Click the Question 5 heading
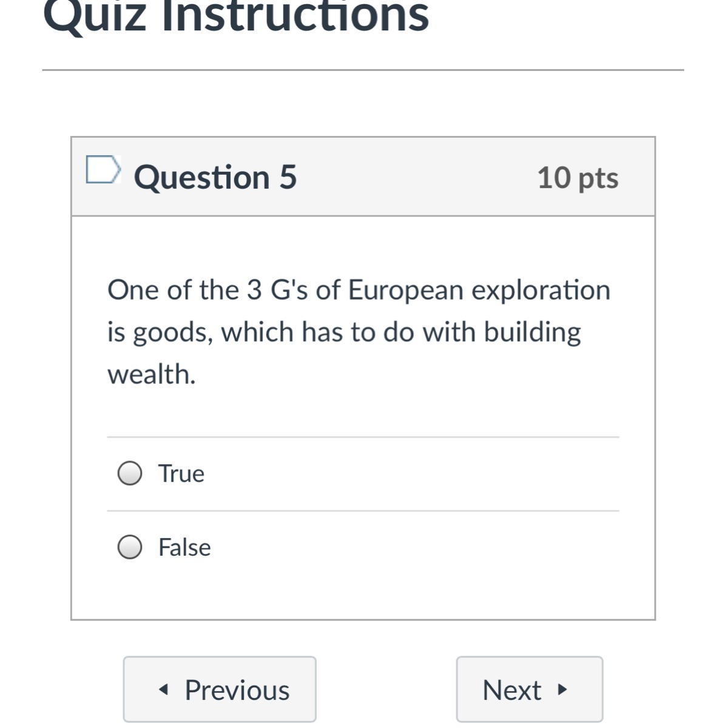The width and height of the screenshot is (727, 728). 215,177
